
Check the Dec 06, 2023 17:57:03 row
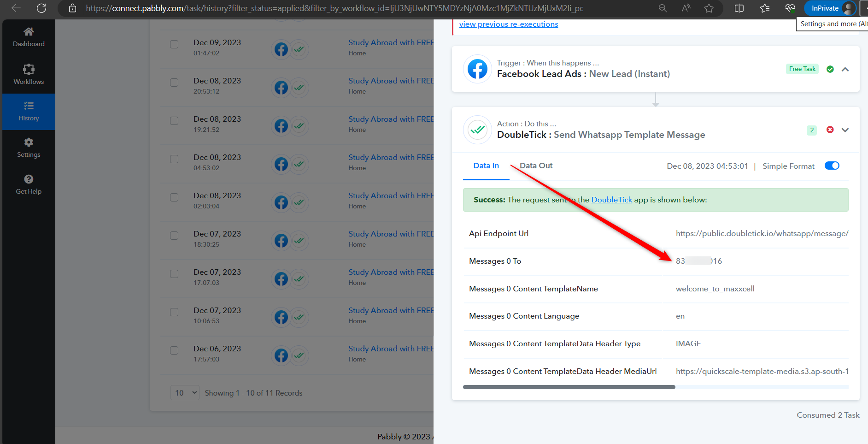pos(174,350)
